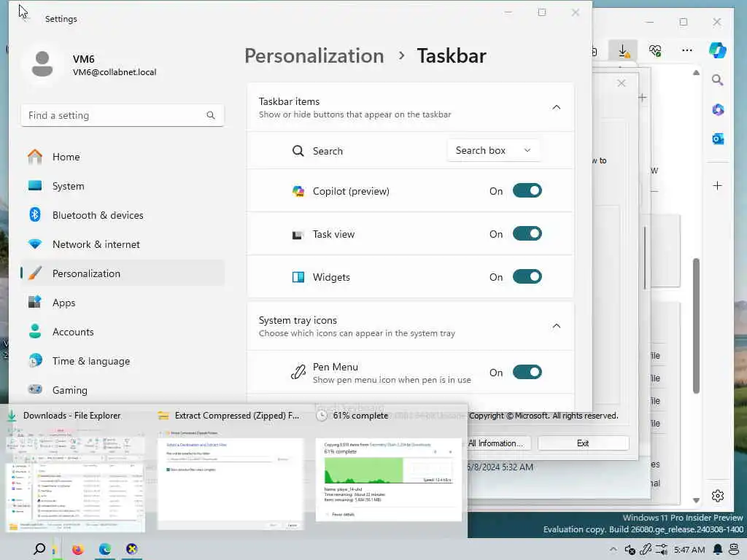Turn off Copilot (preview) toggle

click(x=527, y=191)
